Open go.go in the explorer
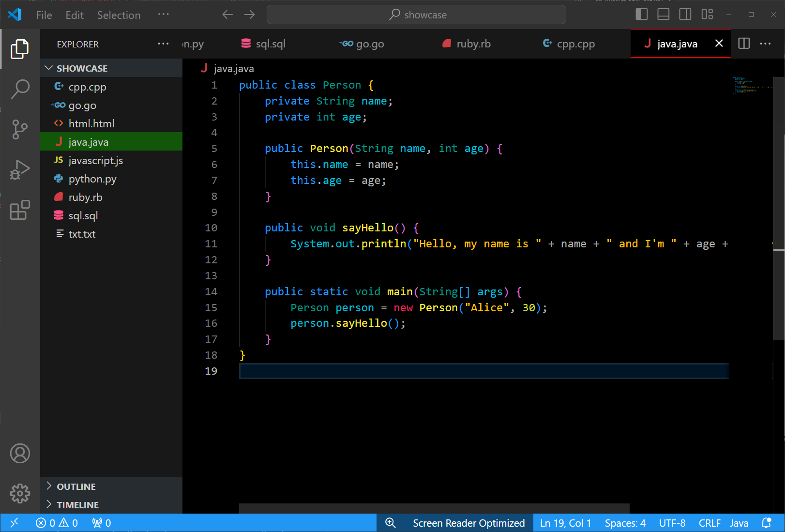Viewport: 785px width, 532px height. coord(111,106)
